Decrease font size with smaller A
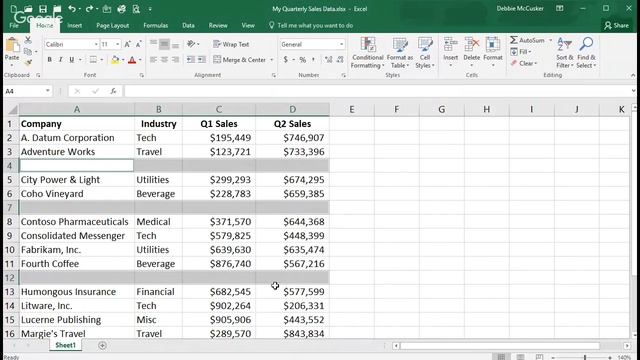 138,44
